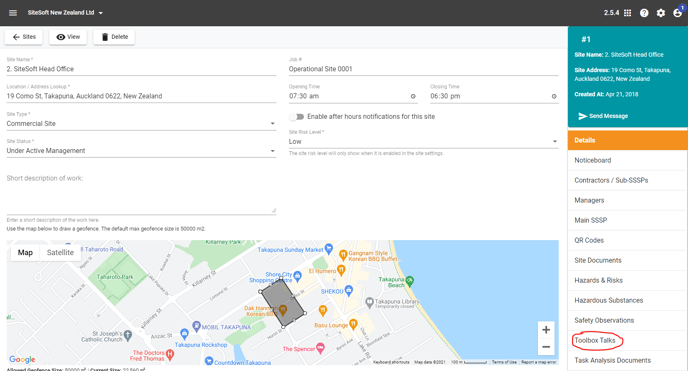Viewport: 688px width, 371px height.
Task: Click the Takapuna Rockshop pin
Action: click(184, 335)
